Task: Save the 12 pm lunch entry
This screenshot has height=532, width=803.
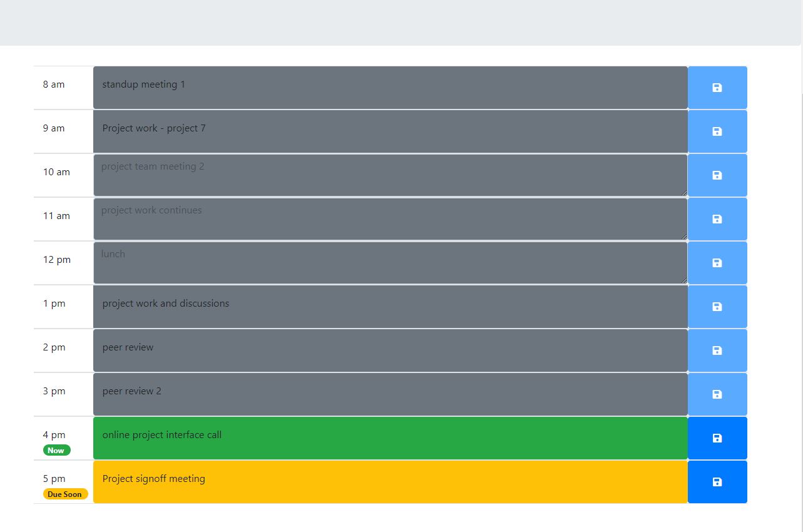Action: [717, 263]
